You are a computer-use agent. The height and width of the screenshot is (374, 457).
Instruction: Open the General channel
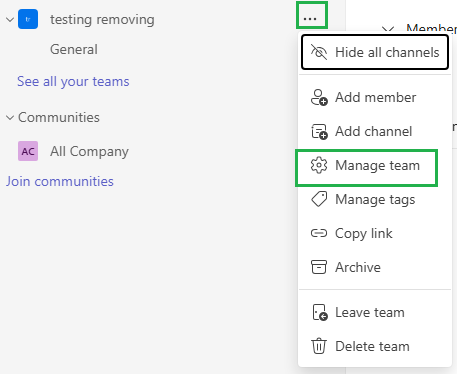click(x=74, y=49)
